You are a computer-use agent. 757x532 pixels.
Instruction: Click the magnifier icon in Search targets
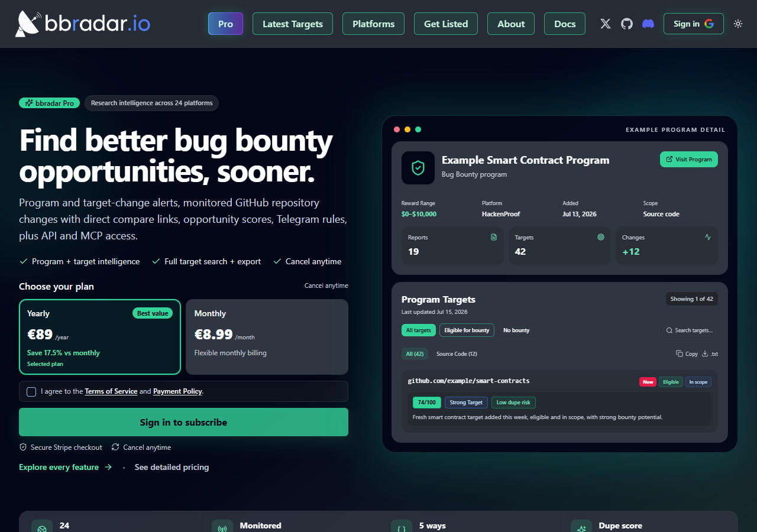[x=669, y=330]
